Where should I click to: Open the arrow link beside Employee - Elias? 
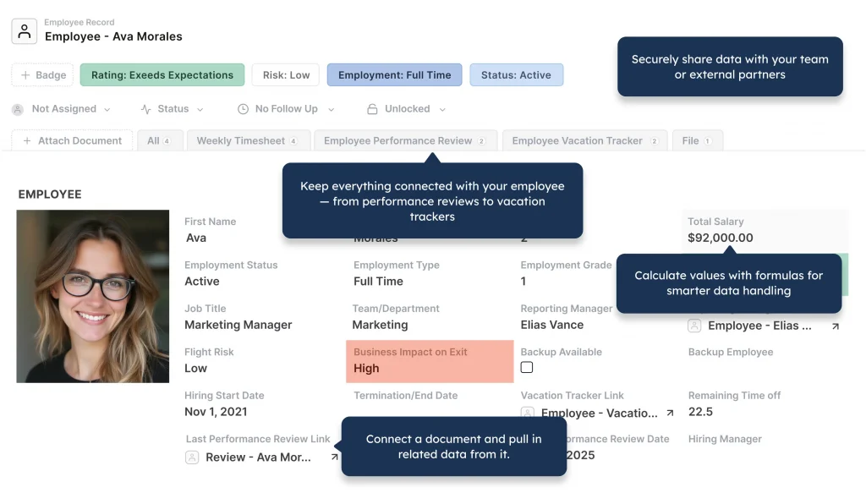(x=835, y=326)
